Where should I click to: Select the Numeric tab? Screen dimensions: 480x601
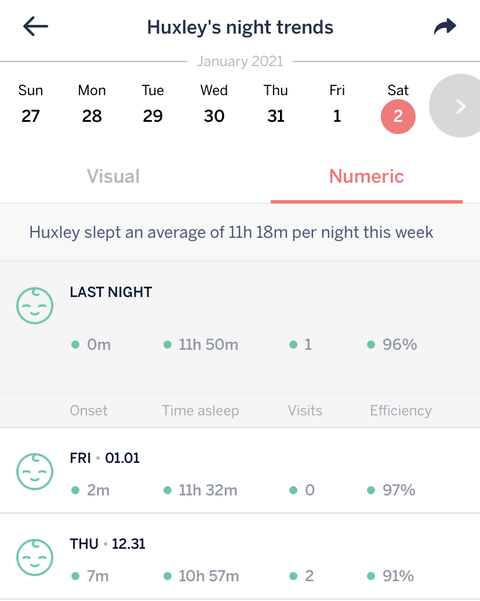coord(366,176)
